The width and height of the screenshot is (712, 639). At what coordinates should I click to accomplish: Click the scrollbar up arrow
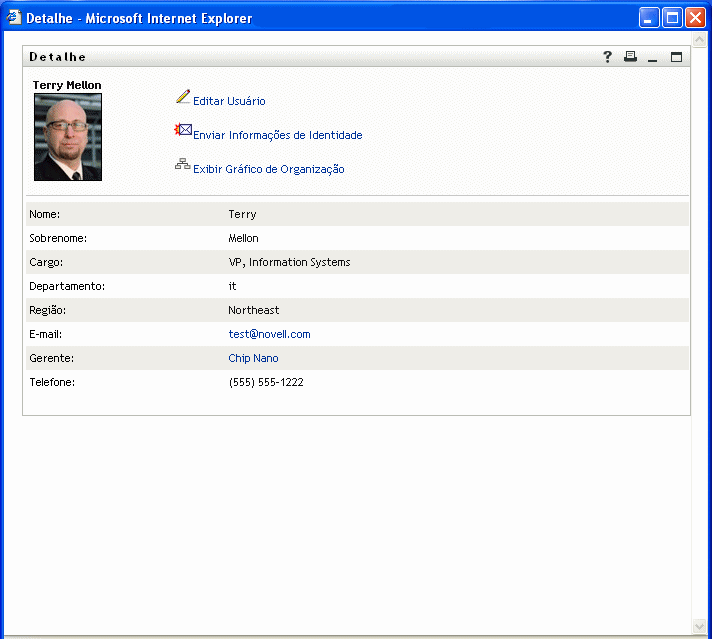pyautogui.click(x=699, y=40)
